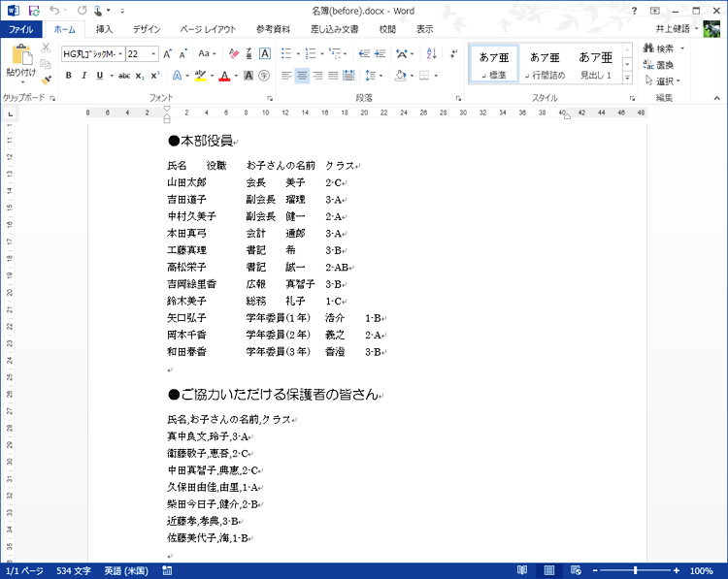Shrink font size with the smaller A icon

pos(182,53)
